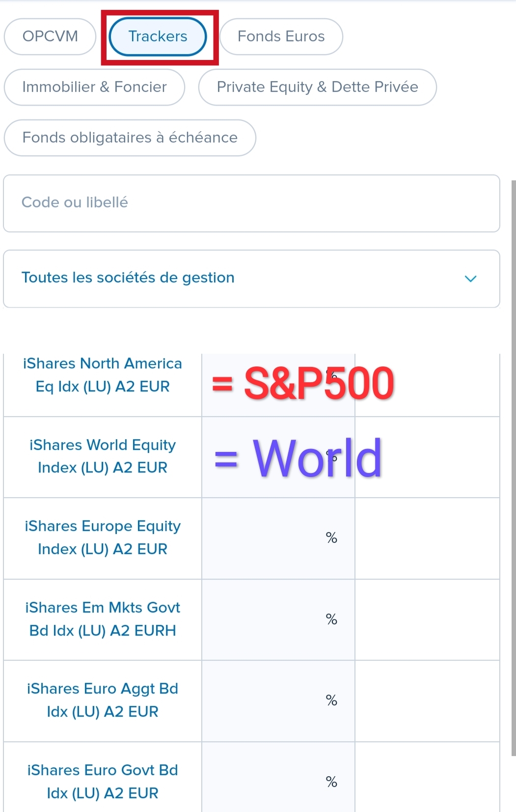Screen dimensions: 516x812
Task: Open iShares Europe Equity Index fund link
Action: click(x=102, y=537)
